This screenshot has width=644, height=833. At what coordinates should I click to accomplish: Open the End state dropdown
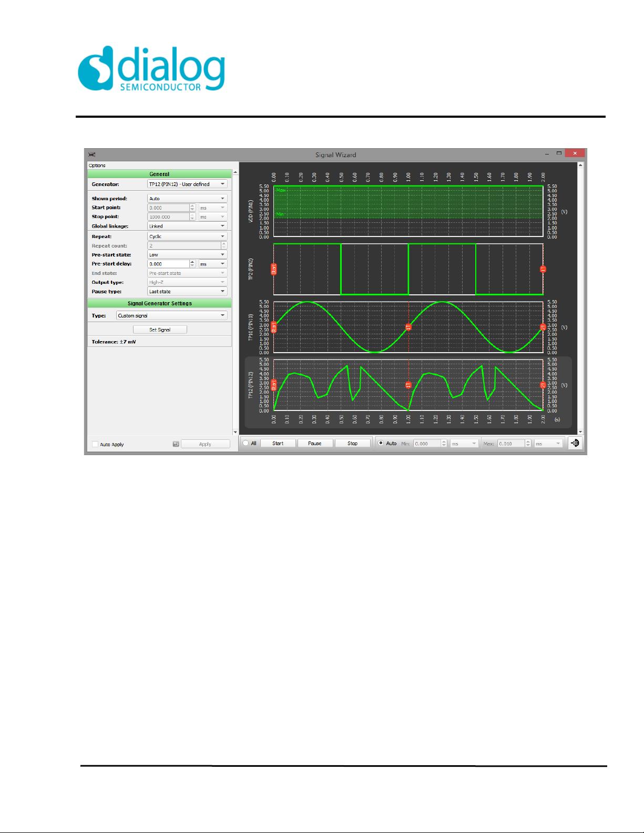(x=187, y=273)
